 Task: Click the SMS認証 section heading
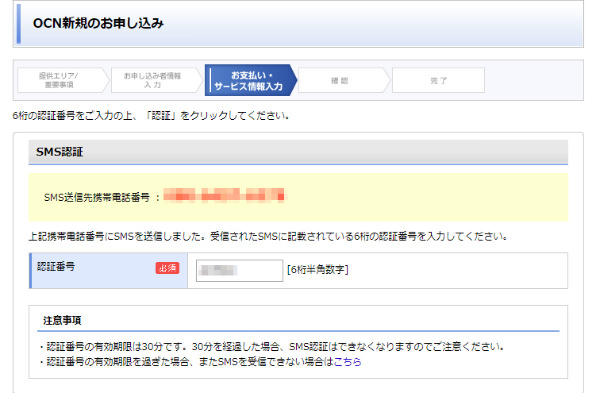[x=60, y=152]
